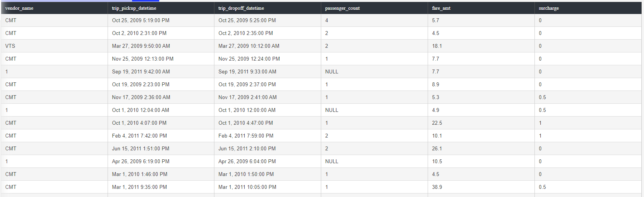This screenshot has height=197, width=644.
Task: Select fare amount 26.1 cell
Action: click(x=481, y=148)
